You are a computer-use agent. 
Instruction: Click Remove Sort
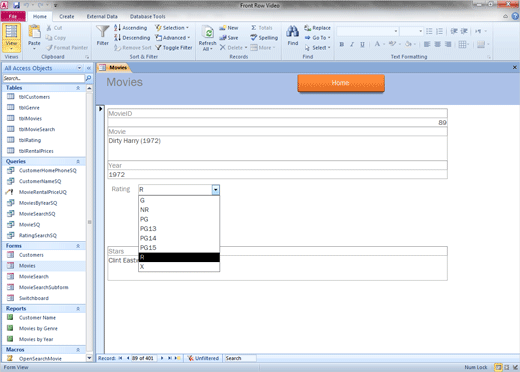click(133, 48)
